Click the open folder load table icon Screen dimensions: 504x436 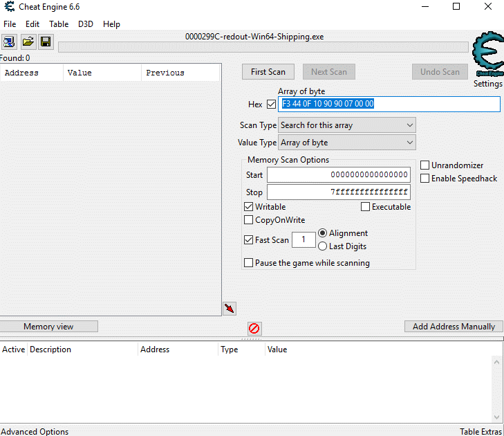28,42
